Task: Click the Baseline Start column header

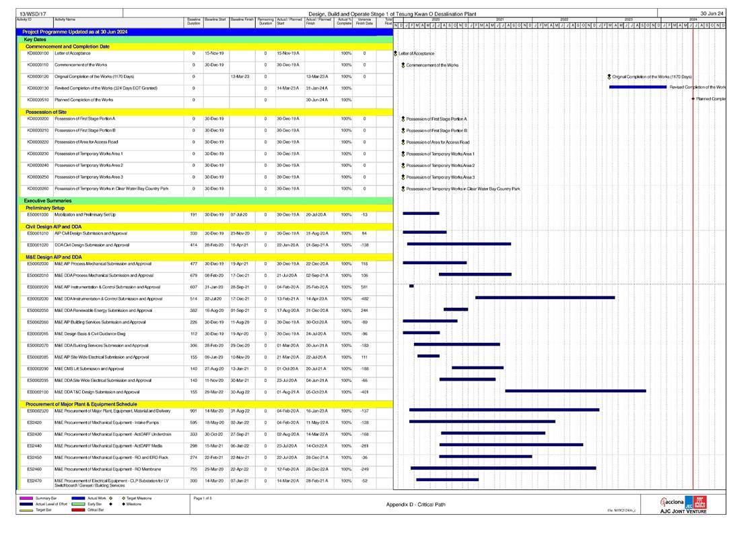Action: [215, 20]
